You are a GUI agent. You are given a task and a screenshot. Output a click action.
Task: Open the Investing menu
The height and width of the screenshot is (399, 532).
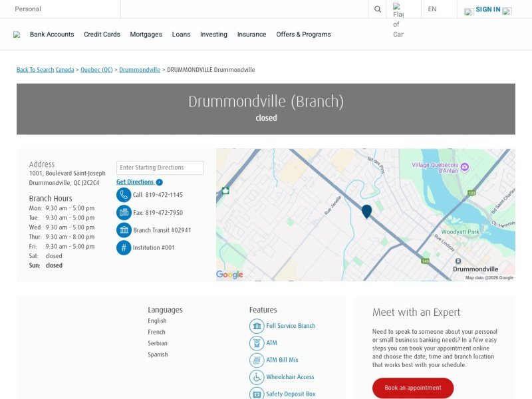[x=213, y=35]
